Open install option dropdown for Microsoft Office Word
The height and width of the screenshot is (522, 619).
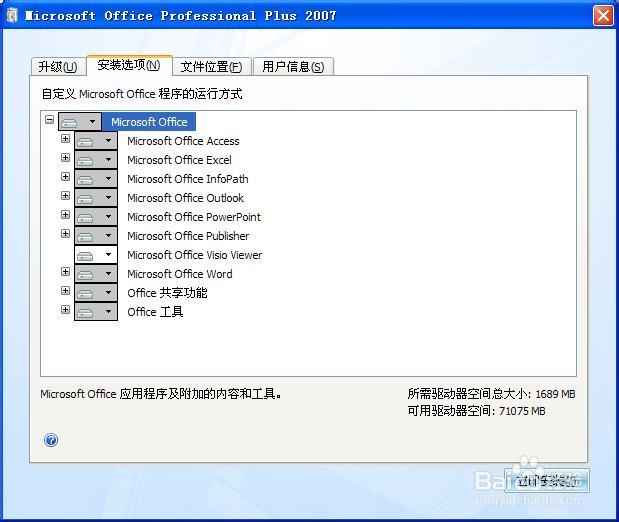(96, 274)
